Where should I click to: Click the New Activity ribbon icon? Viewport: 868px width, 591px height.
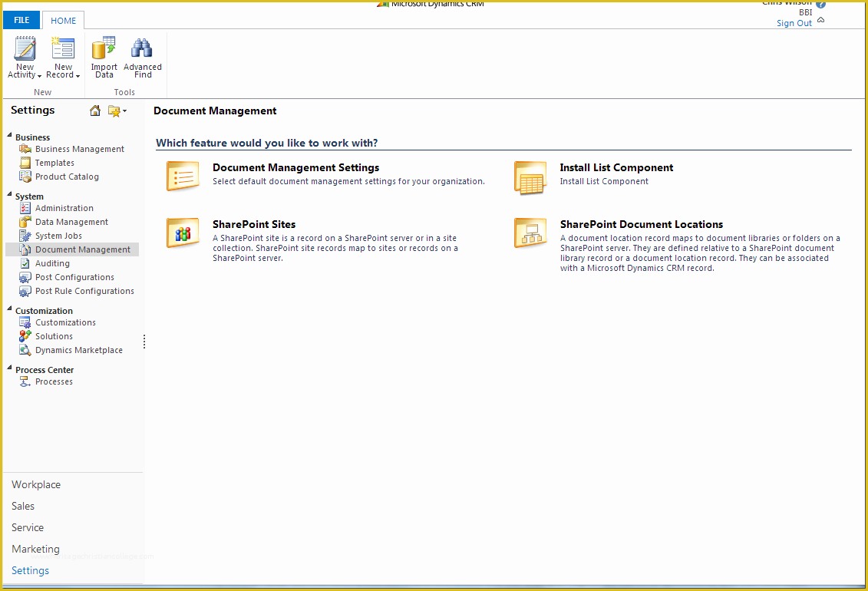click(25, 48)
